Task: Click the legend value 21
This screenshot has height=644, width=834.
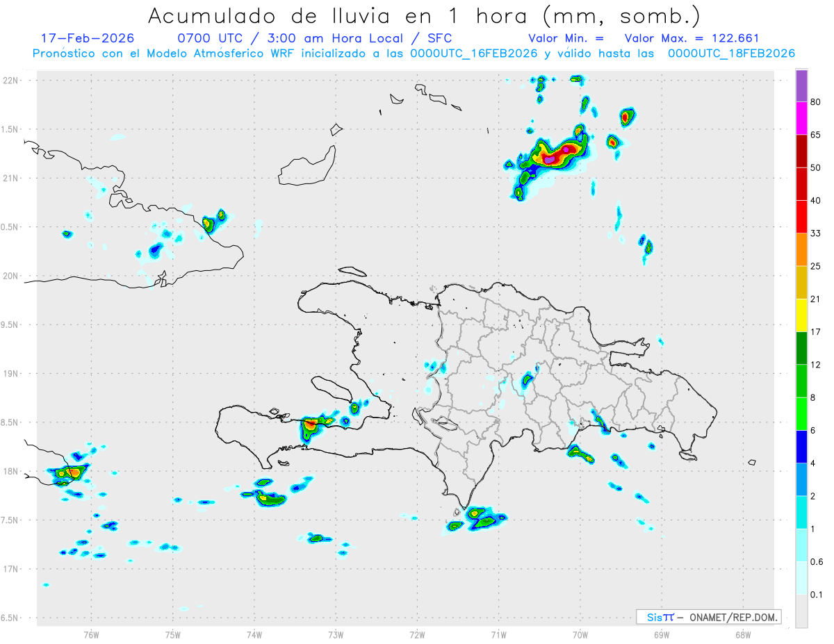Action: coord(816,299)
